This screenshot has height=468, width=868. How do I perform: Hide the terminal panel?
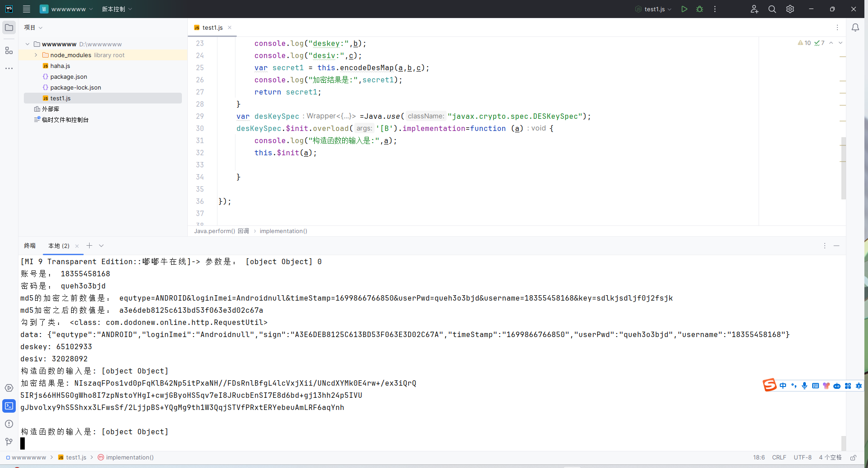tap(836, 246)
